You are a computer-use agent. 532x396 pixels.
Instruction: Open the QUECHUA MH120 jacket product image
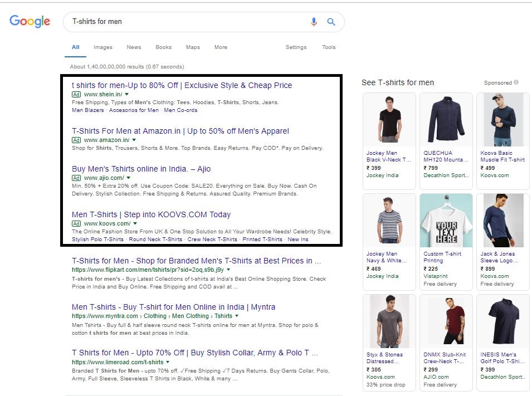coord(446,119)
